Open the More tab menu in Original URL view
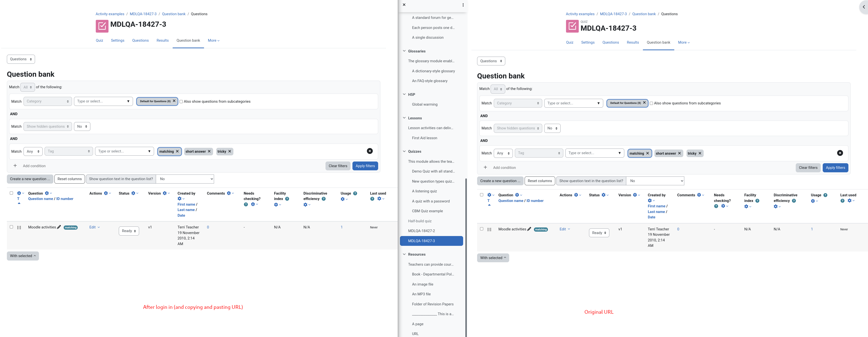 click(684, 42)
